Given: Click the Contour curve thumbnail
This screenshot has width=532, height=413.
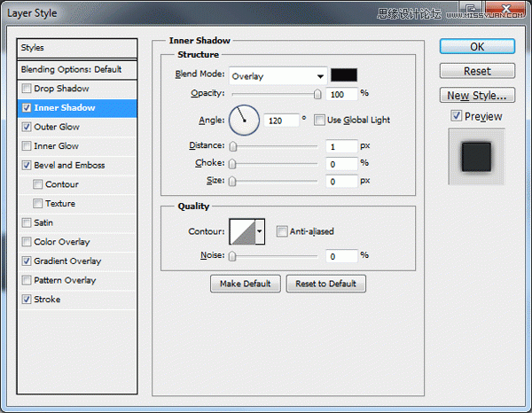Looking at the screenshot, I should pos(242,231).
